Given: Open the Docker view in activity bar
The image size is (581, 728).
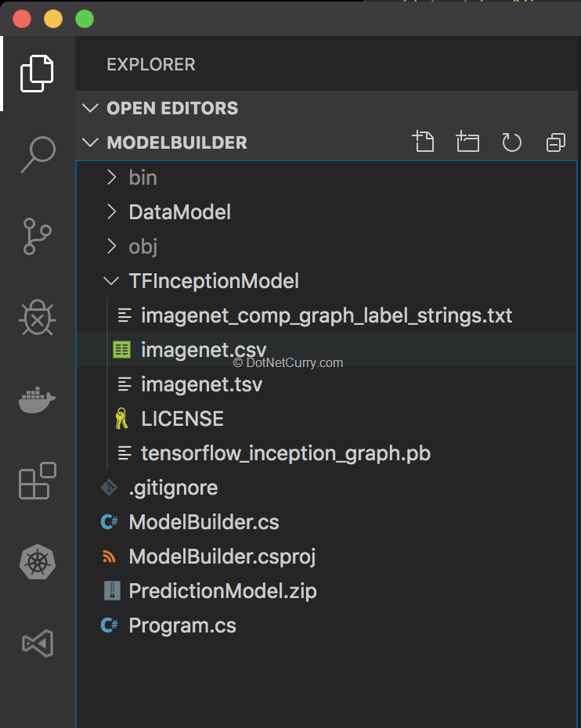Looking at the screenshot, I should click(37, 400).
